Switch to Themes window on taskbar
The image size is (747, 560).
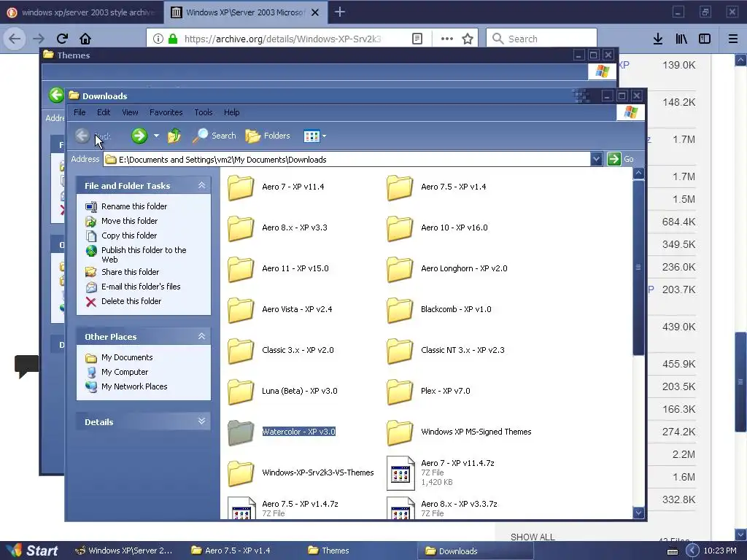[328, 551]
